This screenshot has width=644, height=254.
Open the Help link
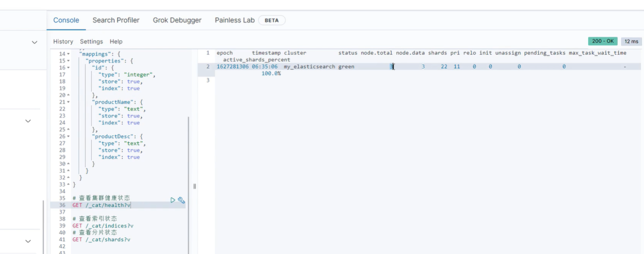pyautogui.click(x=116, y=42)
